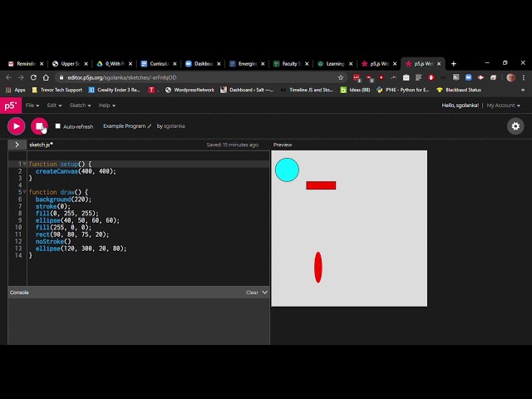Bookmark this page with star icon
Screen dimensions: 532x399
pyautogui.click(x=341, y=77)
